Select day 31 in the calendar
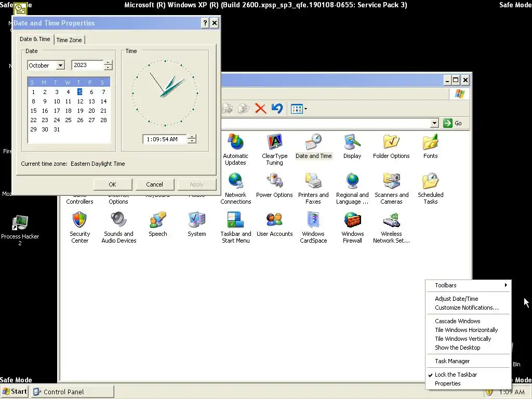 click(x=57, y=129)
